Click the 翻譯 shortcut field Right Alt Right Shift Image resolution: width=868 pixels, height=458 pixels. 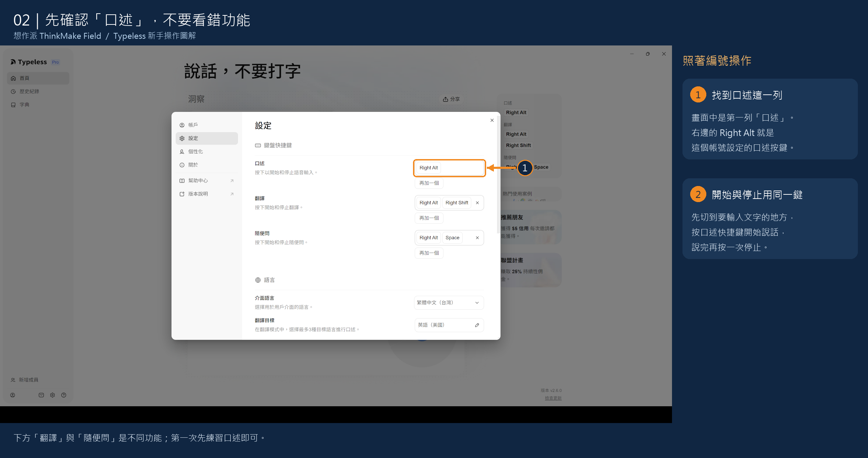pos(449,203)
